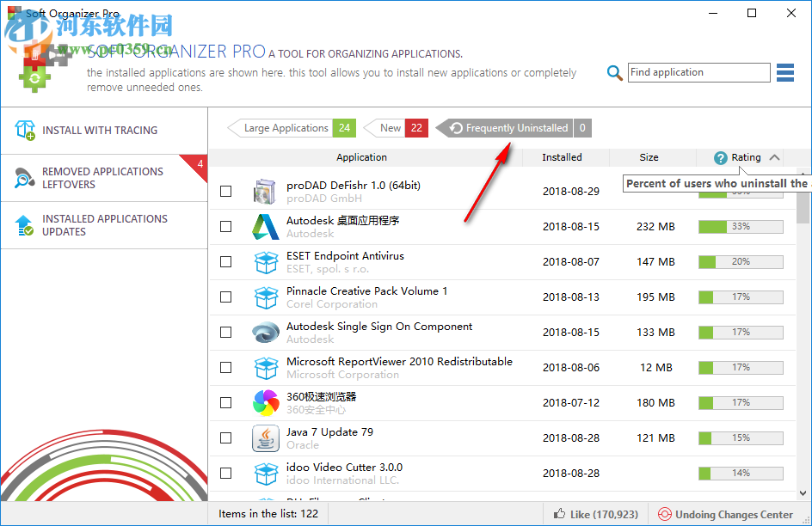The height and width of the screenshot is (526, 812).
Task: Collapse the Frequently Uninstalled filter chevron
Action: pyautogui.click(x=438, y=127)
